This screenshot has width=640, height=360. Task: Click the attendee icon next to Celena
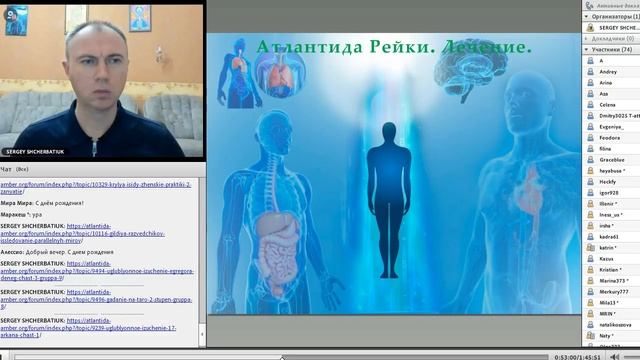tap(590, 105)
